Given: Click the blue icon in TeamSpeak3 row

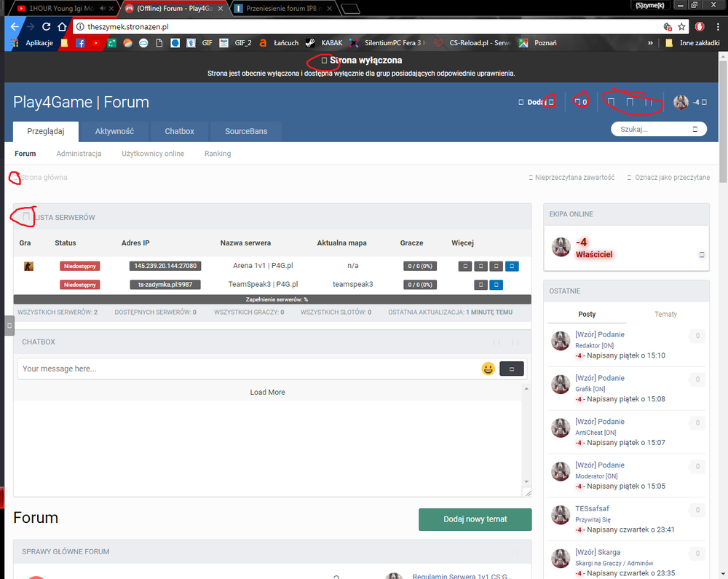Looking at the screenshot, I should (x=496, y=285).
